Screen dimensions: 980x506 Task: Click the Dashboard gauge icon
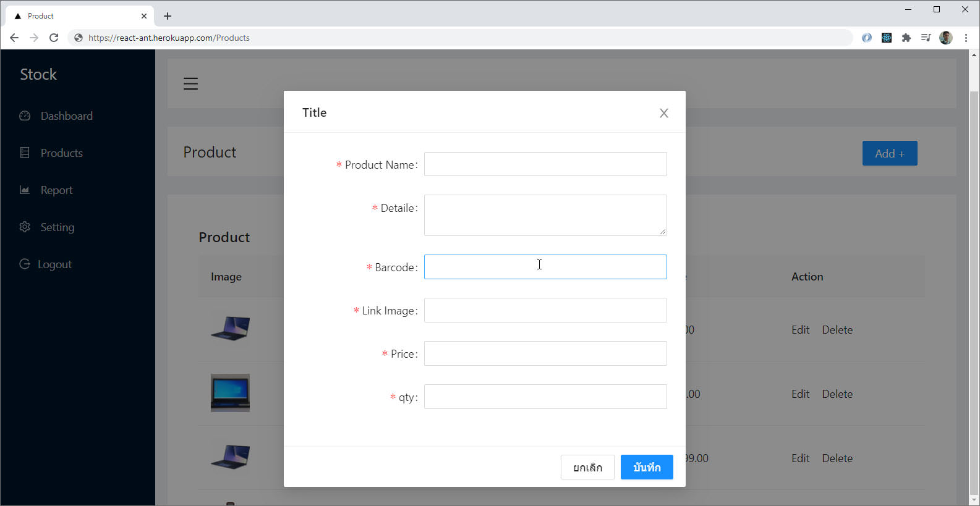coord(25,116)
